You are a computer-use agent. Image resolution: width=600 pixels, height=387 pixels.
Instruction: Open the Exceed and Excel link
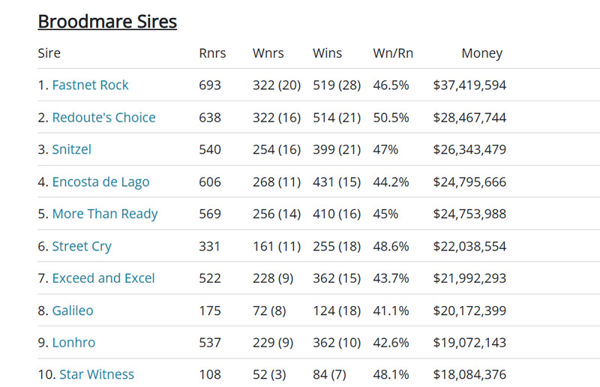tap(103, 278)
